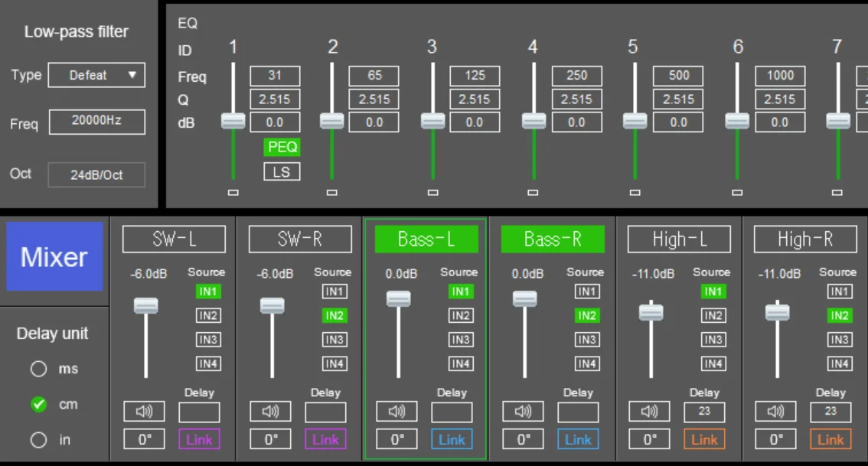Click the Mixer button
The height and width of the screenshot is (466, 868).
coord(54,257)
